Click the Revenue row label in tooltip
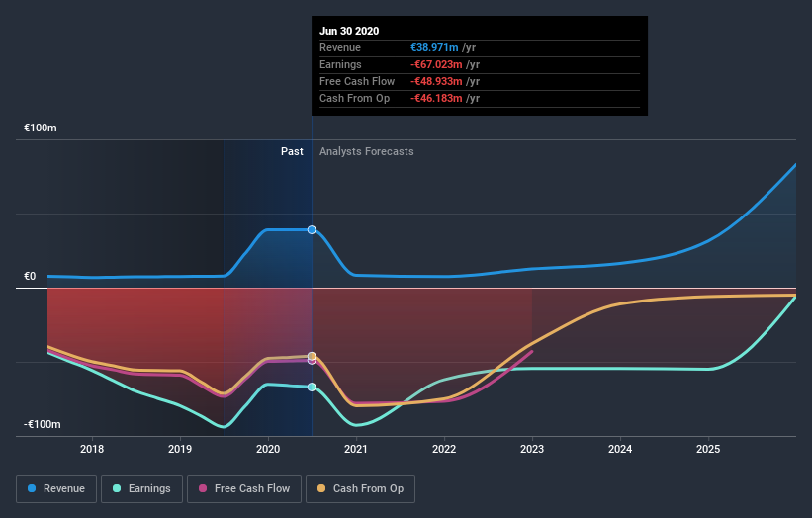812x518 pixels. [x=339, y=47]
